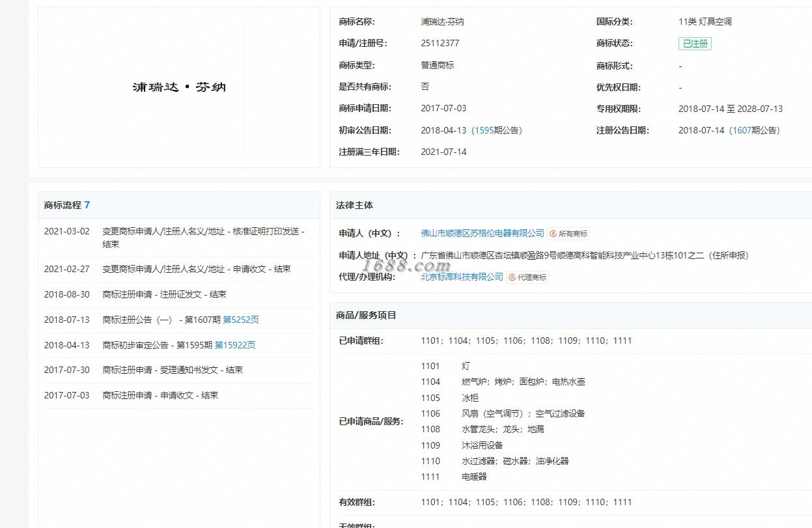Click the 代理商标 icon next to agency name
The image size is (812, 528).
pos(527,277)
